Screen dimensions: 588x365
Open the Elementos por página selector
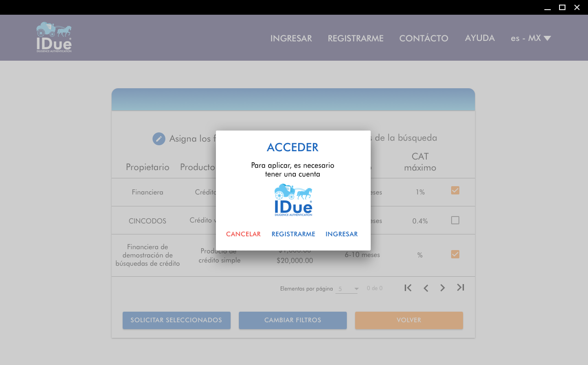347,289
